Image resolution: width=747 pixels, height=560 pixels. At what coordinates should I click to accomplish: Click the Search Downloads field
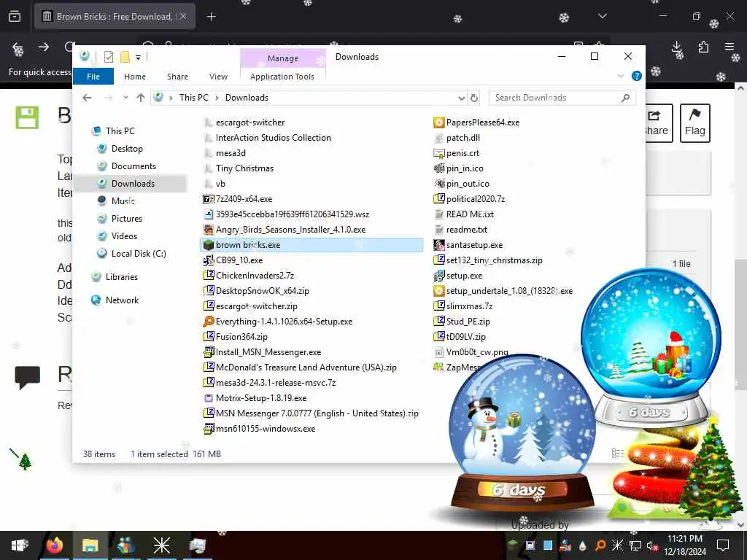pos(562,98)
